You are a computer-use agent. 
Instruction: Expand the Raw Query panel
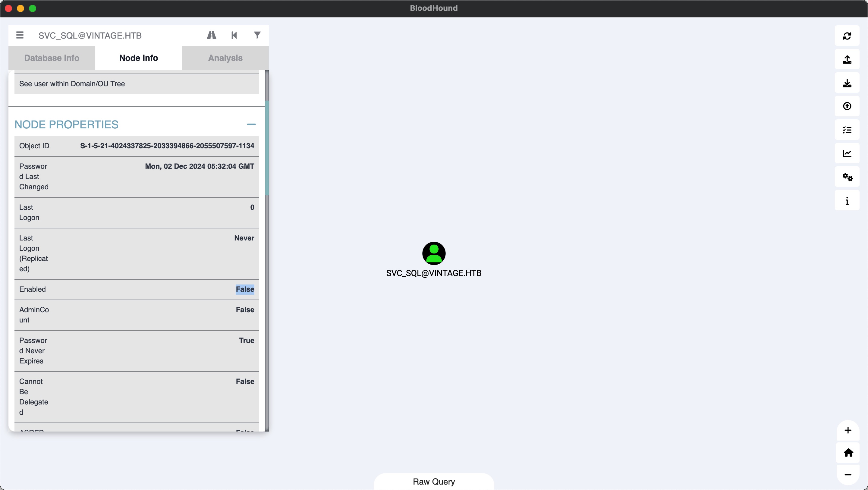pos(434,481)
